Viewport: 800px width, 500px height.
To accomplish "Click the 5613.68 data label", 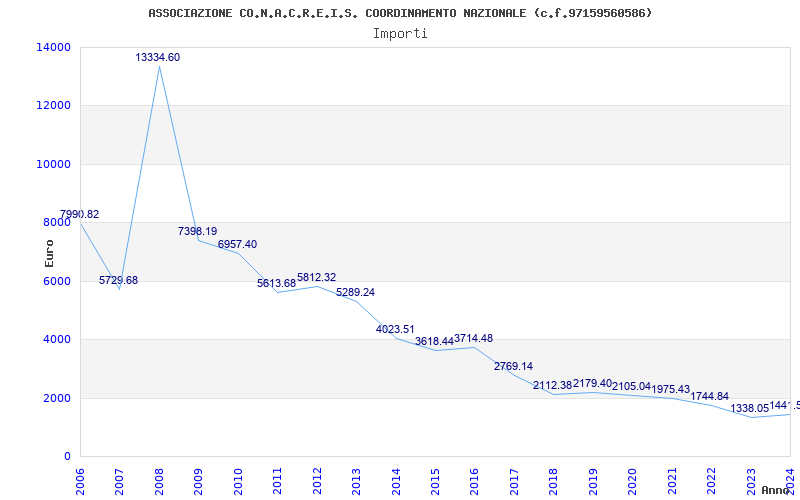I will (277, 283).
